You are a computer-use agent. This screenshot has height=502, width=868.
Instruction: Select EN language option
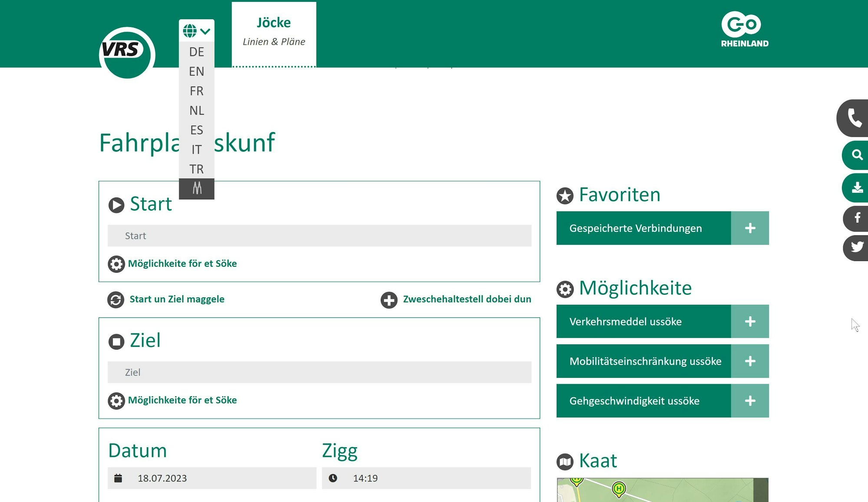(196, 71)
